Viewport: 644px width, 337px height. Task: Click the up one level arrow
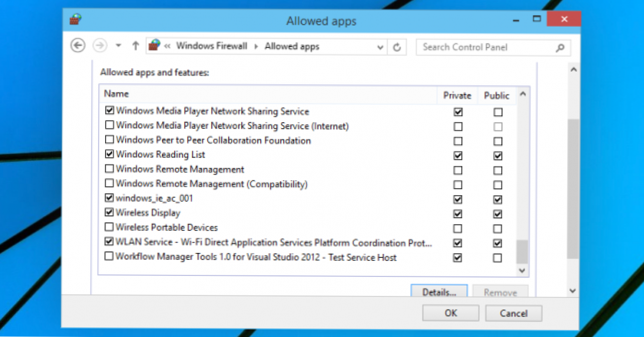click(x=135, y=45)
